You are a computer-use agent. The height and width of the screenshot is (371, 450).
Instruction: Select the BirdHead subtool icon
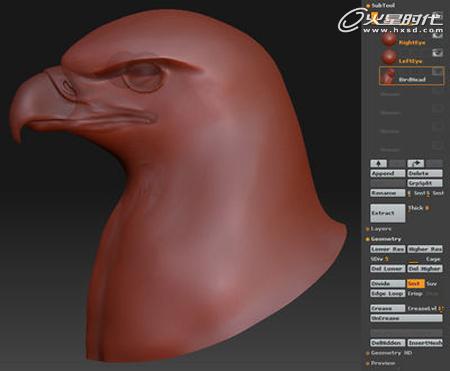[x=389, y=76]
